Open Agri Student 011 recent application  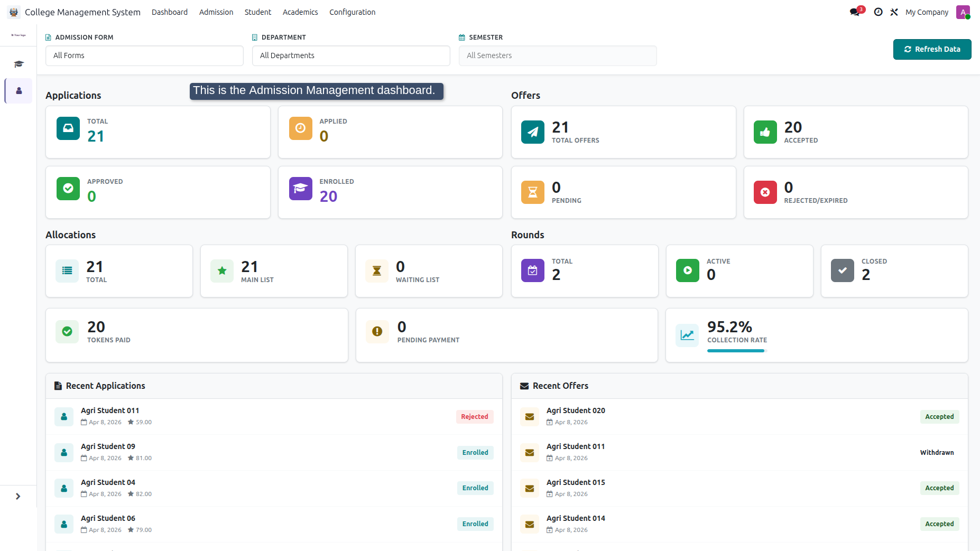(x=274, y=416)
